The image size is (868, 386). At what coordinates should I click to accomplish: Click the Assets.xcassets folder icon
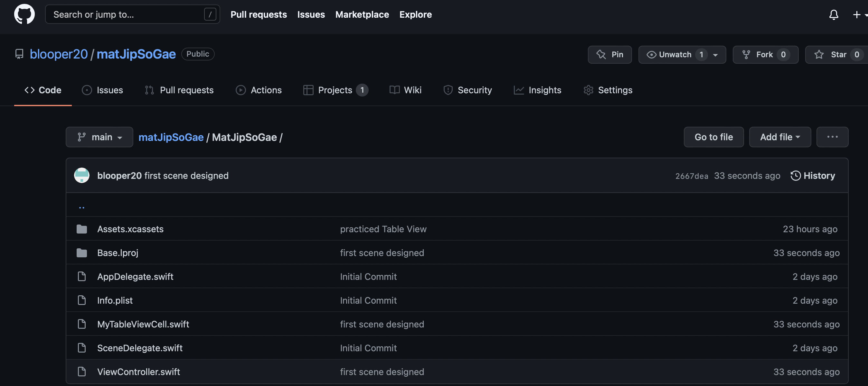point(81,229)
